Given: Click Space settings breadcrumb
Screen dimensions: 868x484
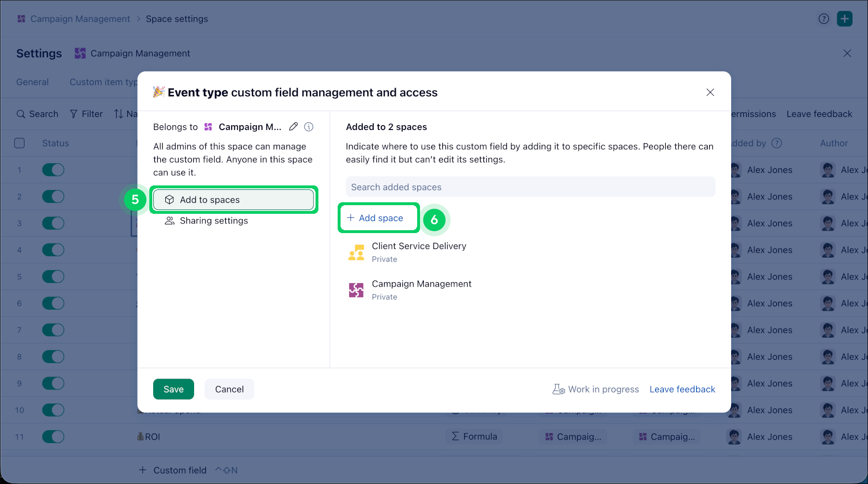Looking at the screenshot, I should (x=177, y=19).
